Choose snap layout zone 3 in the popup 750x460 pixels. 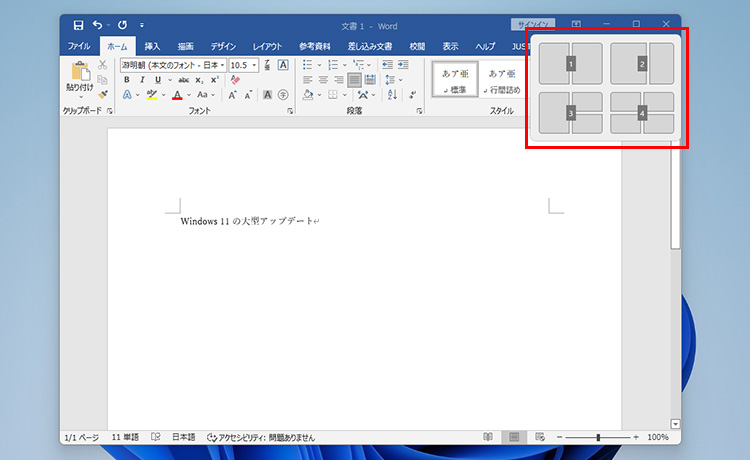[x=571, y=113]
